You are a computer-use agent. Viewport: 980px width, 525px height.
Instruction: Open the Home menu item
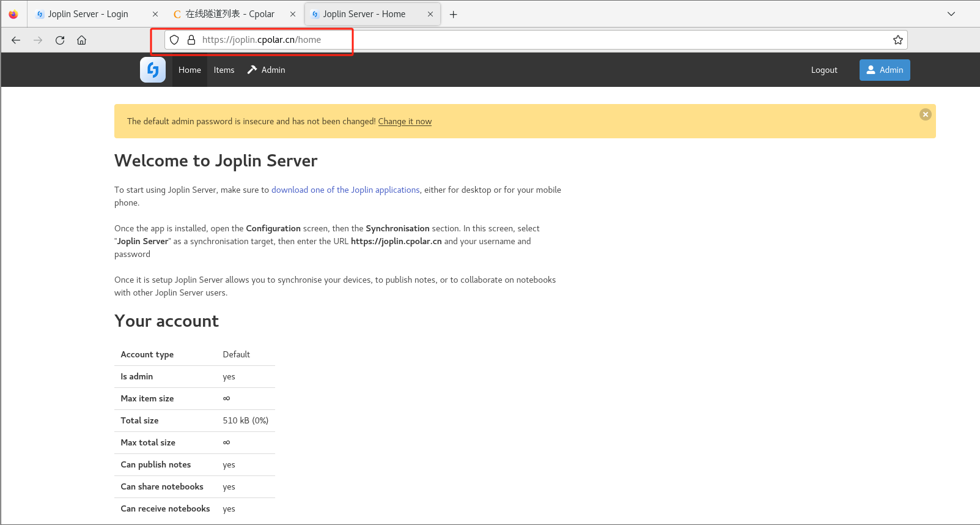point(190,70)
